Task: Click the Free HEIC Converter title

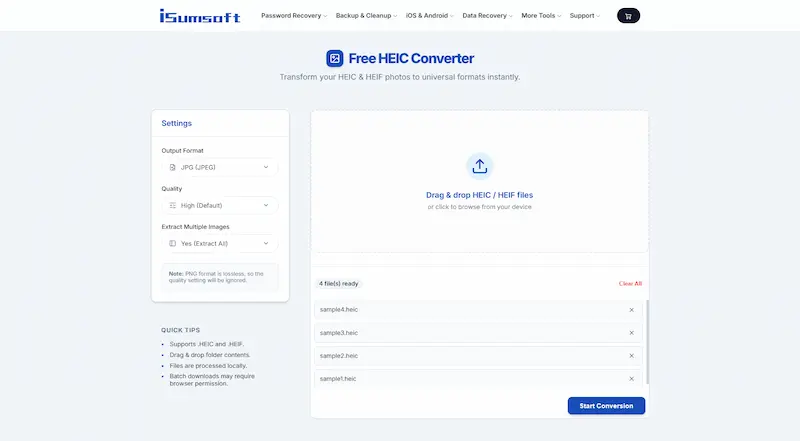Action: pos(411,59)
